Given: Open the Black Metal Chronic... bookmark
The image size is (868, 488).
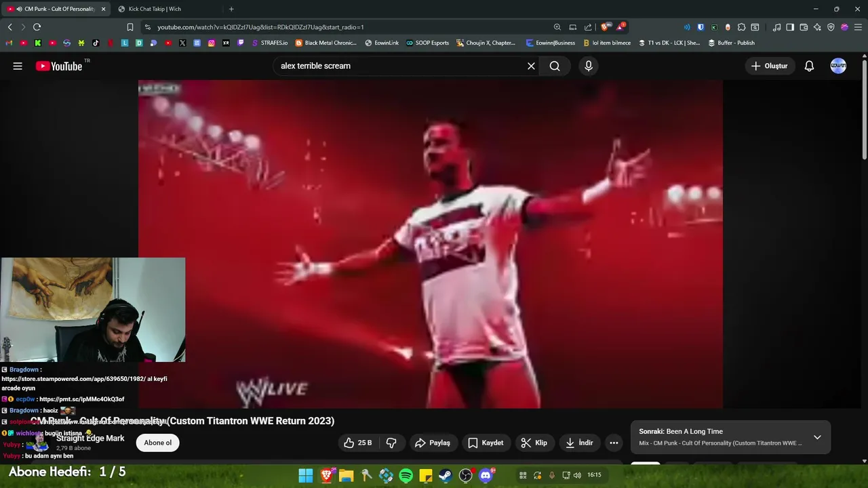Looking at the screenshot, I should pos(325,43).
